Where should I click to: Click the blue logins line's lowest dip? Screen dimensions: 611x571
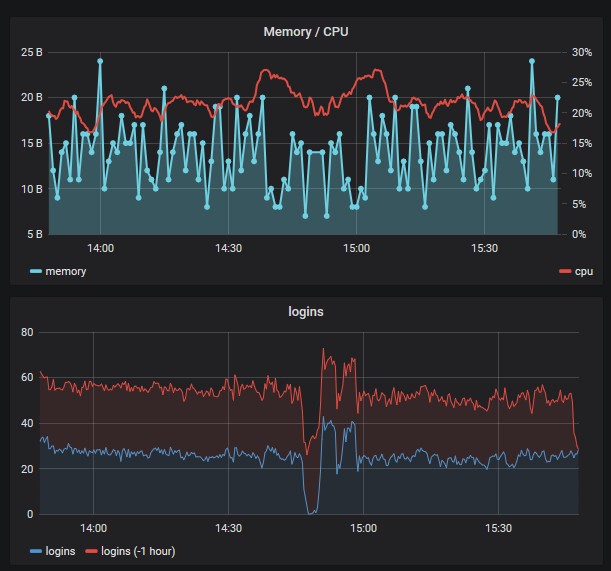point(312,512)
